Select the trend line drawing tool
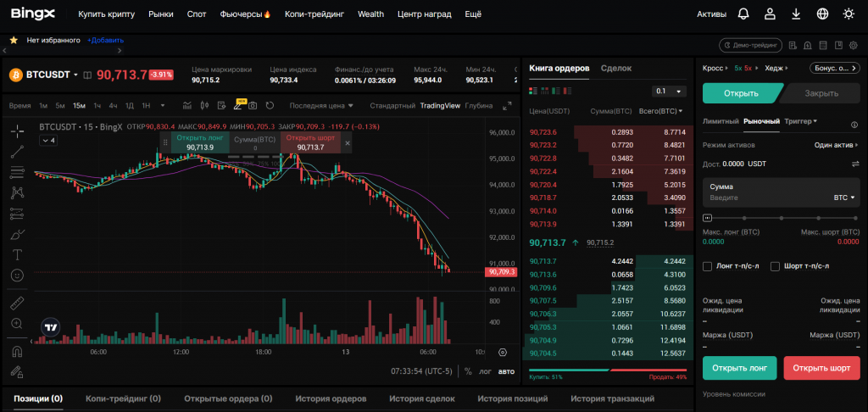The height and width of the screenshot is (412, 868). (x=17, y=152)
